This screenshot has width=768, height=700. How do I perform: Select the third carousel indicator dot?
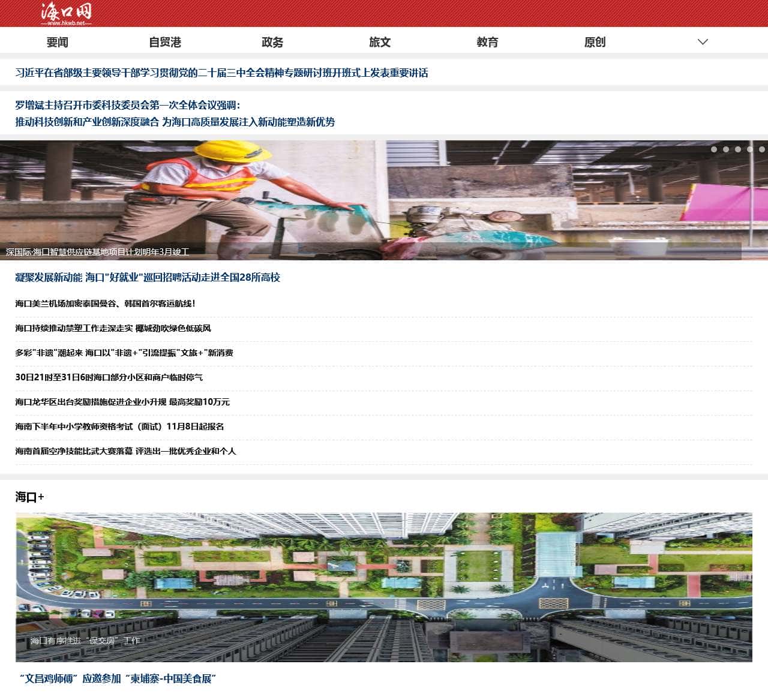pos(738,149)
